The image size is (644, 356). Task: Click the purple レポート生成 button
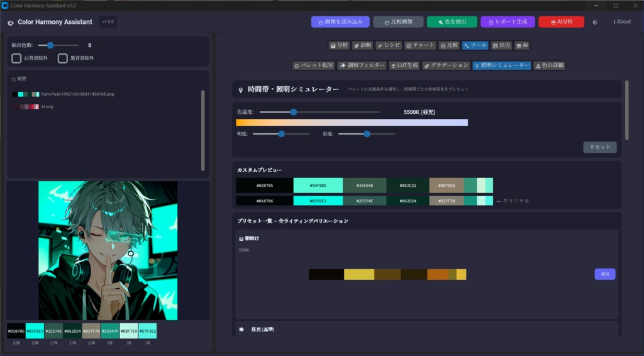point(508,22)
